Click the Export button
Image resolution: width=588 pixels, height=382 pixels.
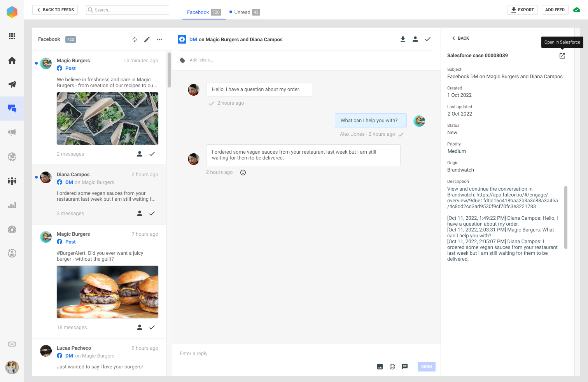coord(523,10)
